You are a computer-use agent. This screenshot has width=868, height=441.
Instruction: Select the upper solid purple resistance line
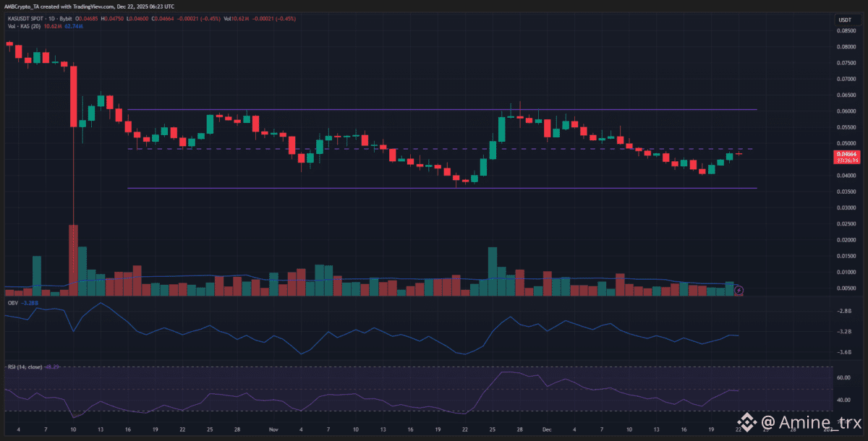click(x=442, y=110)
